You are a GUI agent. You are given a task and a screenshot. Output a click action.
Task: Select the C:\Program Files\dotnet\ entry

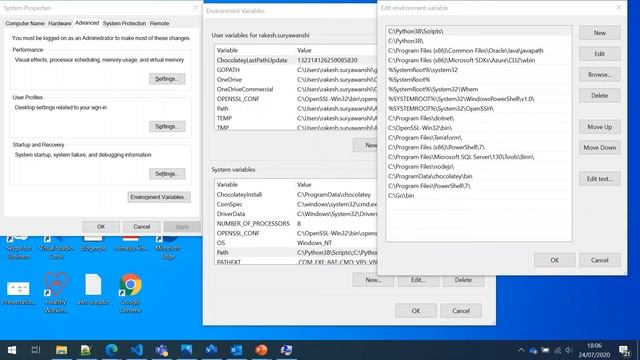point(479,118)
